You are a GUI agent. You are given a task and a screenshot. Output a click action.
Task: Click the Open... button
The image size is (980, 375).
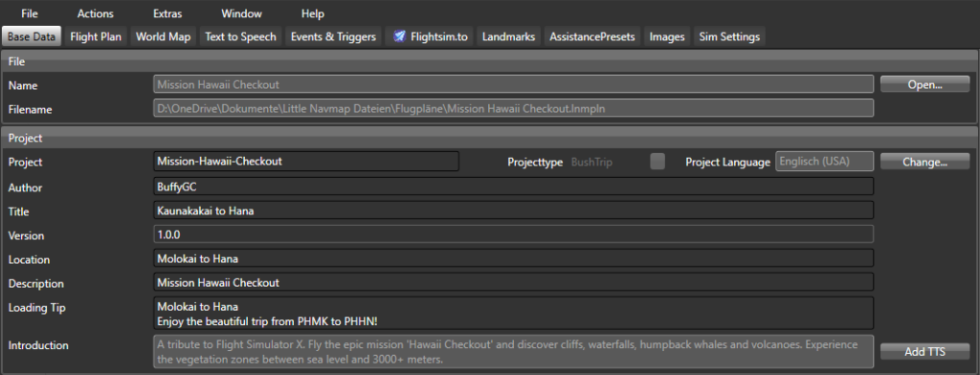pyautogui.click(x=925, y=84)
